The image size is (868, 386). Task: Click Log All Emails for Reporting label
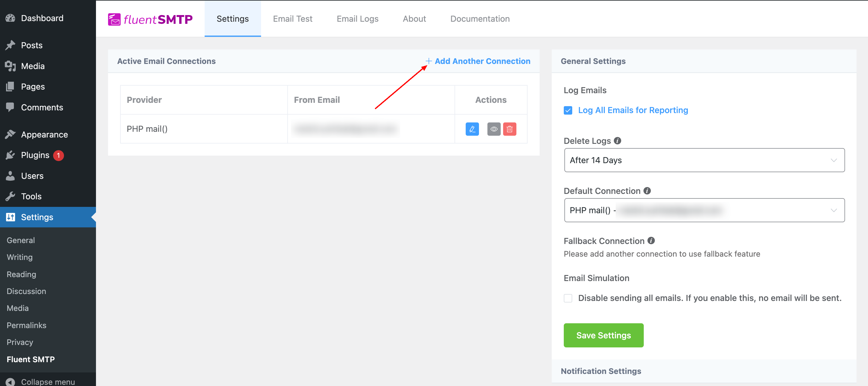click(x=633, y=110)
